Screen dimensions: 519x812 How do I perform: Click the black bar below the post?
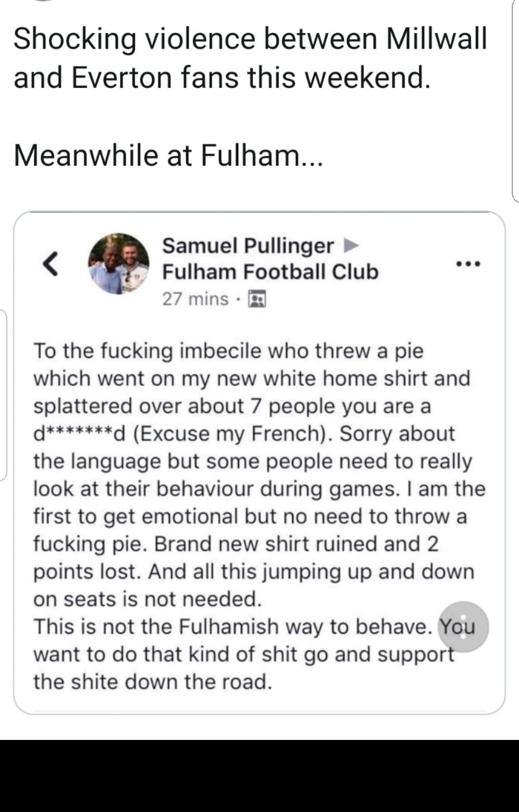259,775
